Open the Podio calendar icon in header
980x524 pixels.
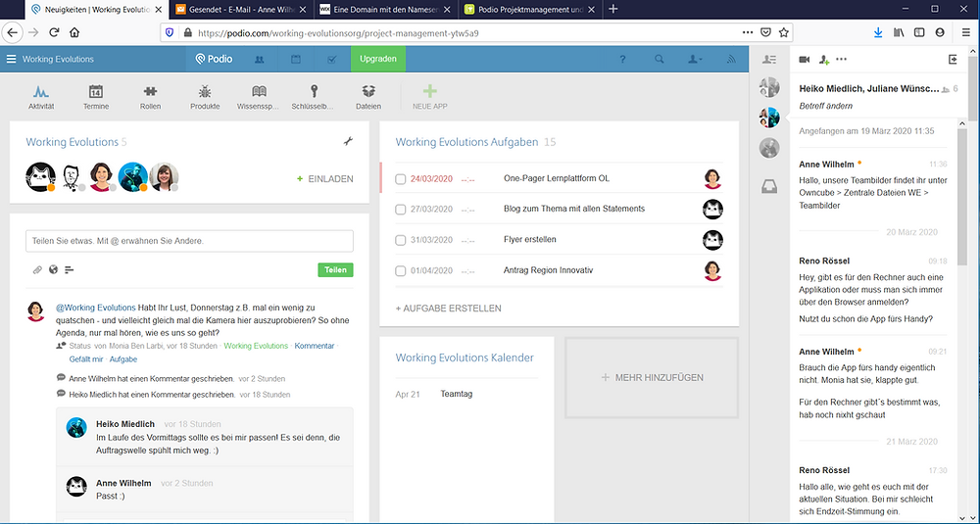pos(296,60)
